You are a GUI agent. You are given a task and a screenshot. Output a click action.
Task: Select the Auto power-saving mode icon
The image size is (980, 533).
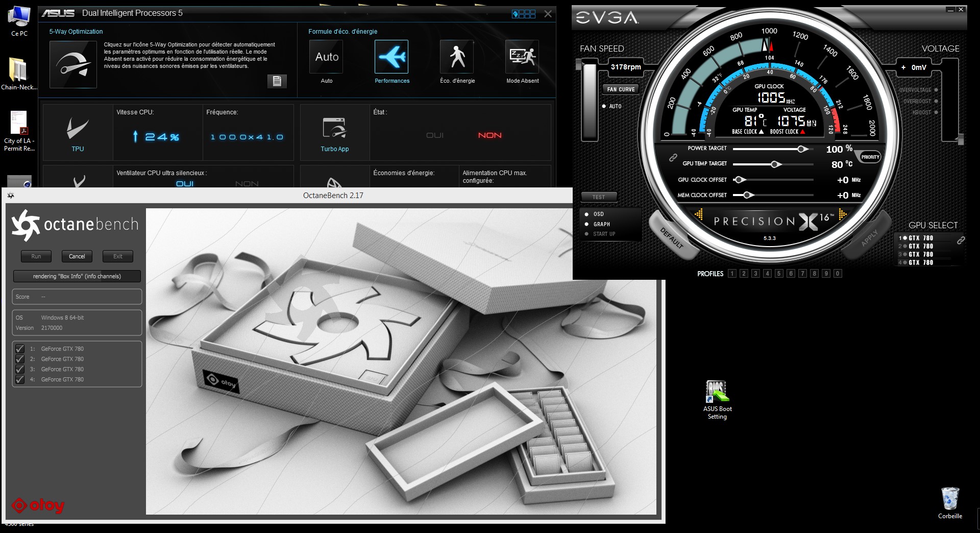point(327,57)
